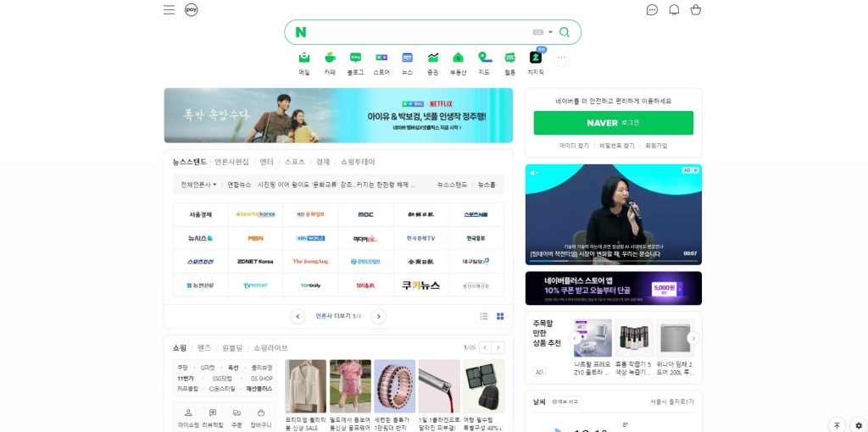Screen dimensions: 868x432
Task: Select the 언론사편집 tab
Action: point(231,162)
